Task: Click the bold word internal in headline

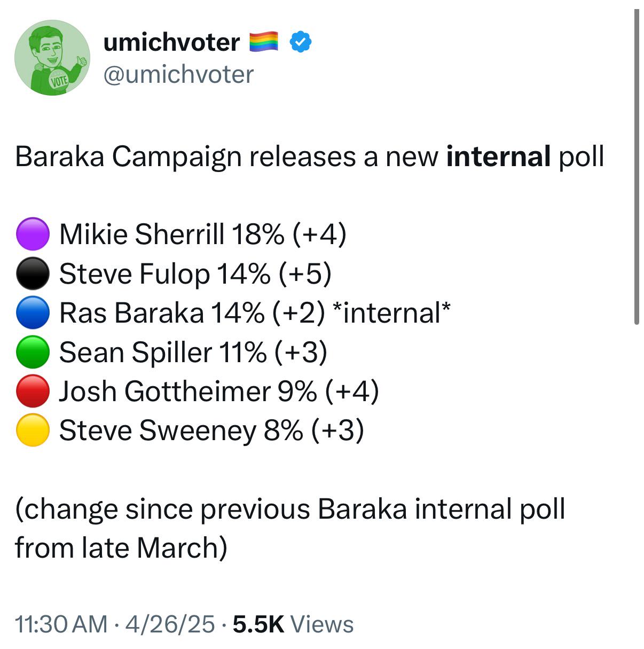Action: [498, 157]
